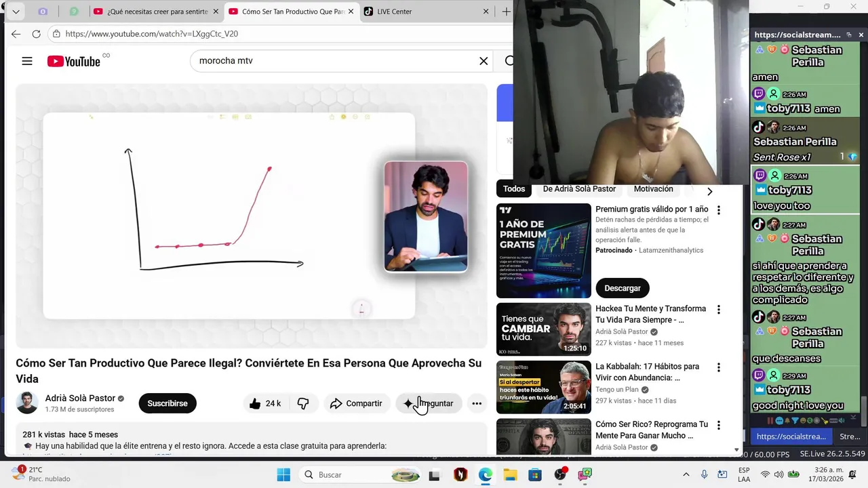Show more filter chips with right chevron
The image size is (868, 488).
(x=710, y=191)
